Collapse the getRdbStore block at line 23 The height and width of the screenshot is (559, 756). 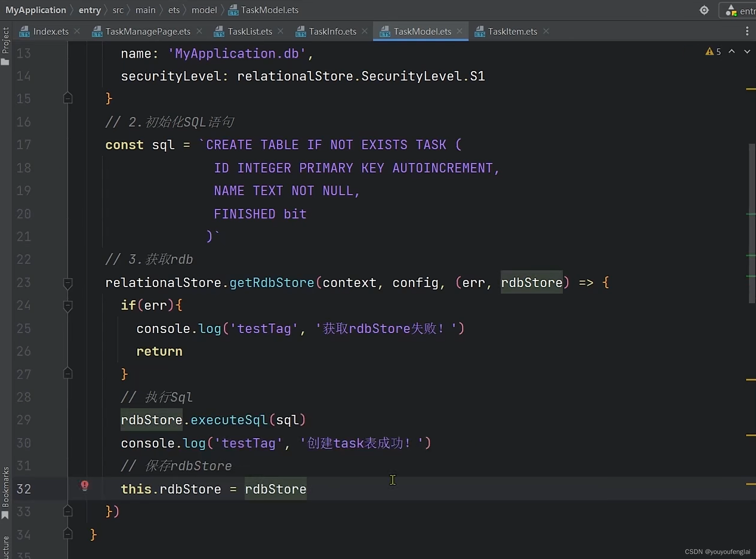click(68, 283)
